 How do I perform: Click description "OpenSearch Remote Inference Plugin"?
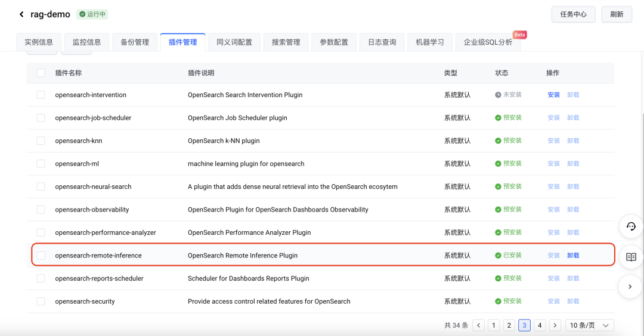pos(243,256)
